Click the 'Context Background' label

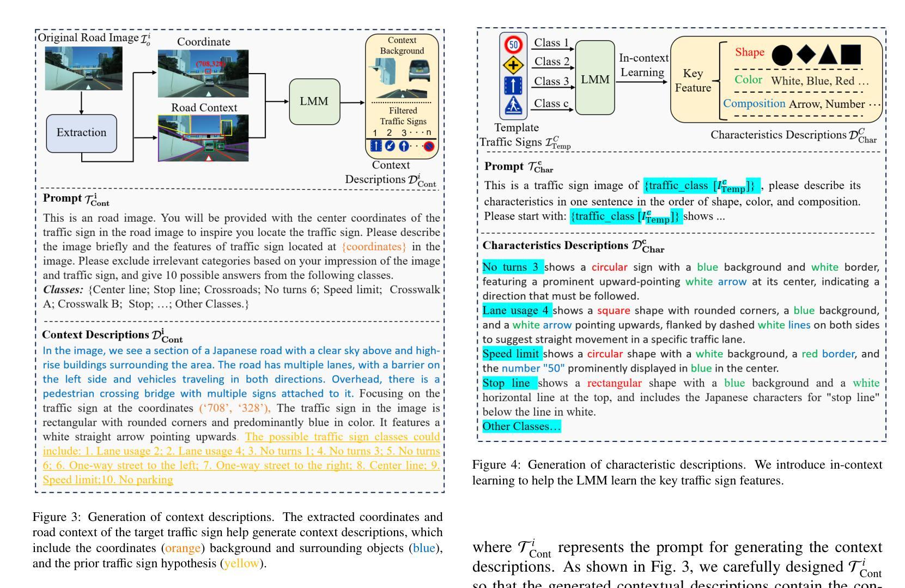coord(402,46)
